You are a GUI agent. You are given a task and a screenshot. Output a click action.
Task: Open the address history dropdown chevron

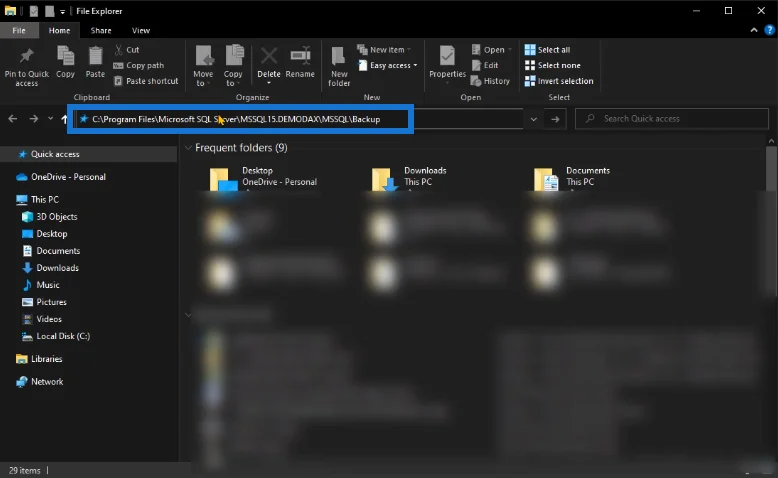pos(533,119)
